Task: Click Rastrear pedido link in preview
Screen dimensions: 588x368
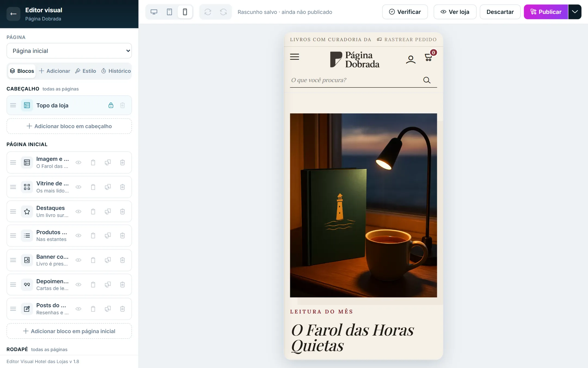Action: tap(407, 40)
